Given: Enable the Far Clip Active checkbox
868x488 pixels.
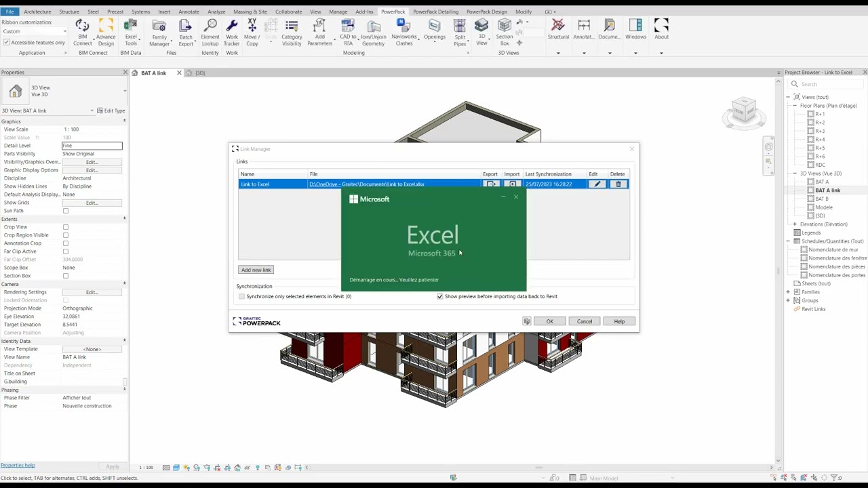Looking at the screenshot, I should tap(66, 251).
